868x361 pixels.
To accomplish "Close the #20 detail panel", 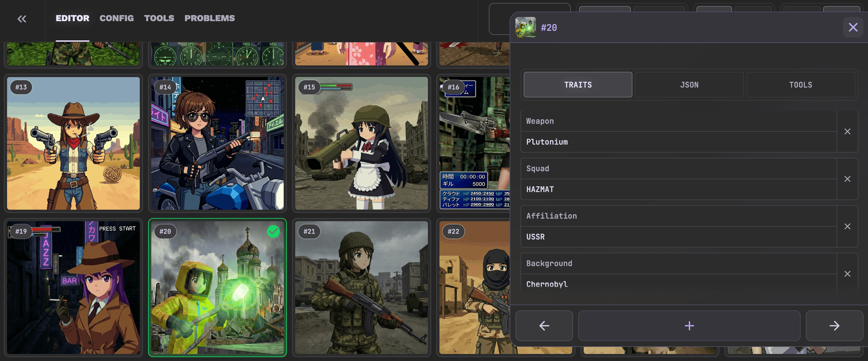I will tap(853, 27).
